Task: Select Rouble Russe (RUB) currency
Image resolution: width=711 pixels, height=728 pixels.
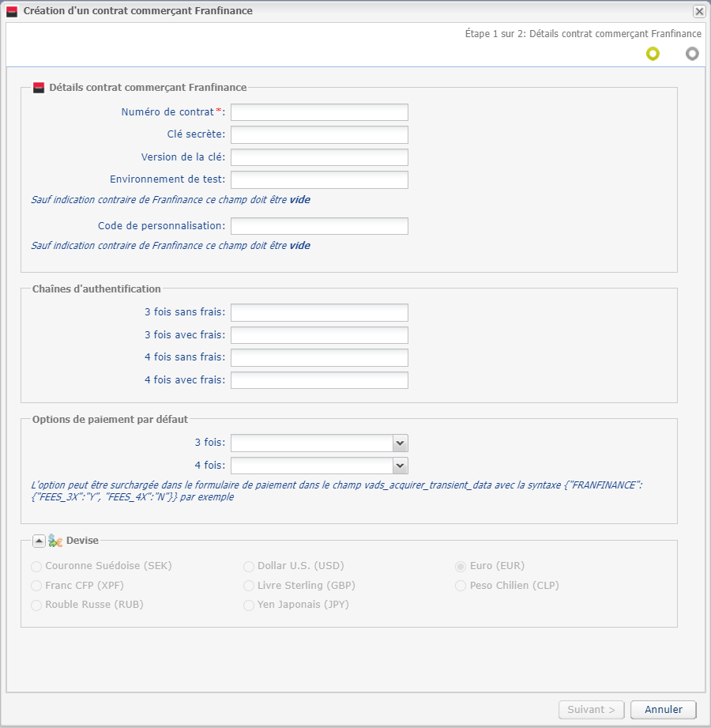Action: pyautogui.click(x=36, y=605)
